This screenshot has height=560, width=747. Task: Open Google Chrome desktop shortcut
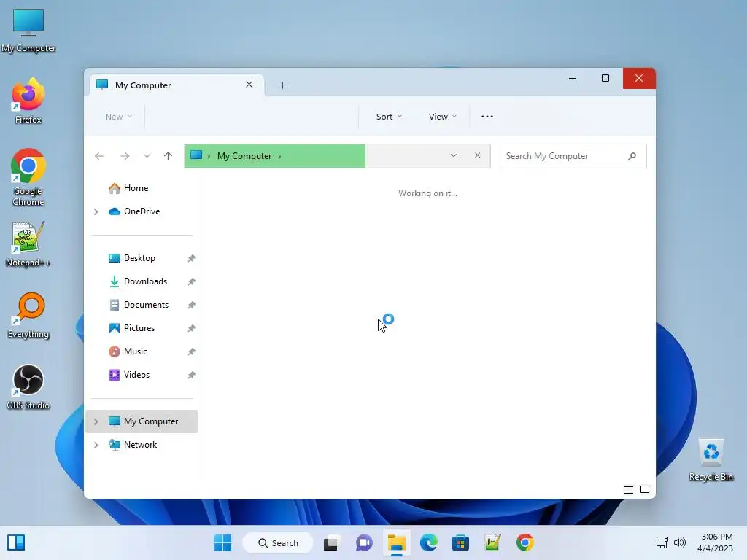tap(28, 177)
